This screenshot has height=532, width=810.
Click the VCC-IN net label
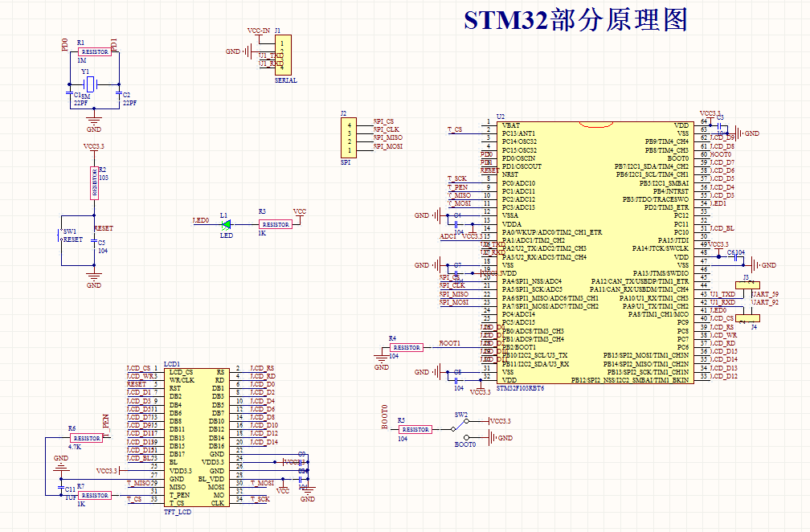click(x=258, y=31)
